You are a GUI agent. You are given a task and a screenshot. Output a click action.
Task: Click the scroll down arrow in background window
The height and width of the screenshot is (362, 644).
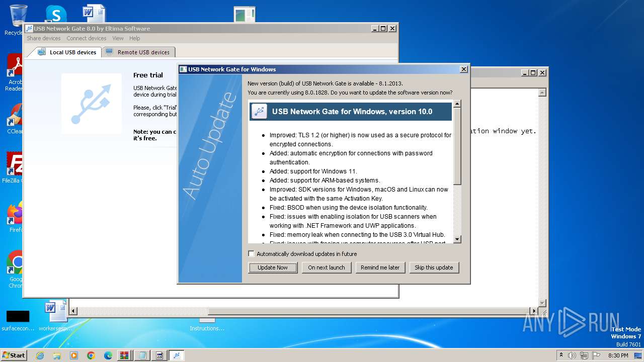coord(542,303)
